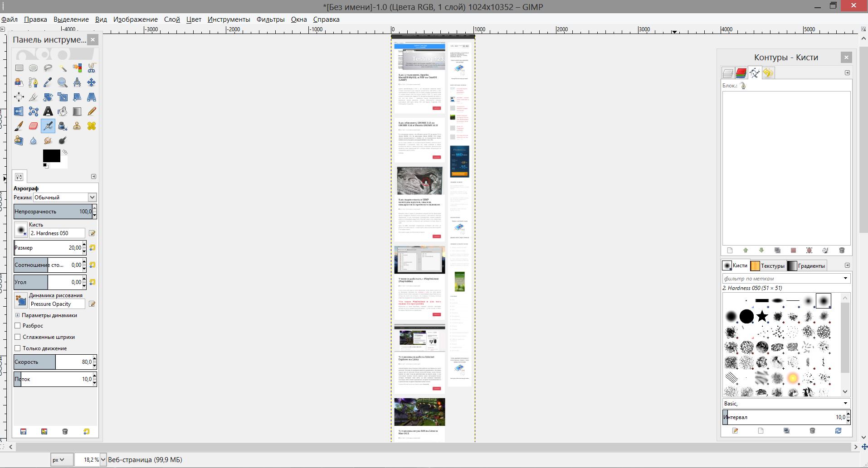Viewport: 868px width, 468px height.
Task: Close the Панель инструментов toolbox panel
Action: tap(93, 40)
